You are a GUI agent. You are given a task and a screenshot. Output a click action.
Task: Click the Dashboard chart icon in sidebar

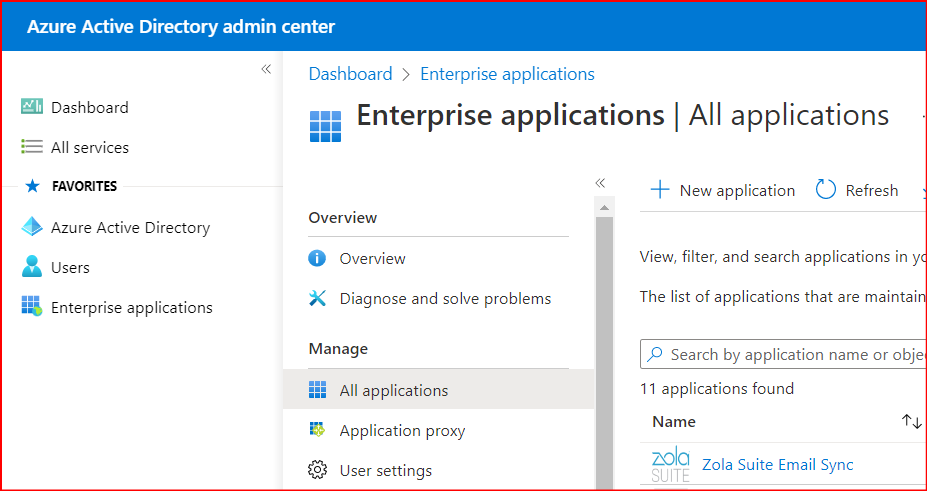tap(32, 107)
